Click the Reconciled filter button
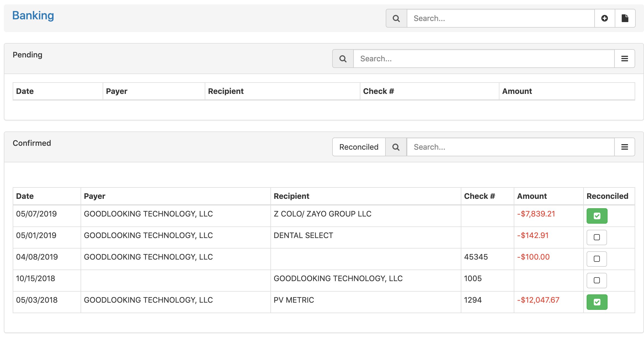 coord(359,147)
